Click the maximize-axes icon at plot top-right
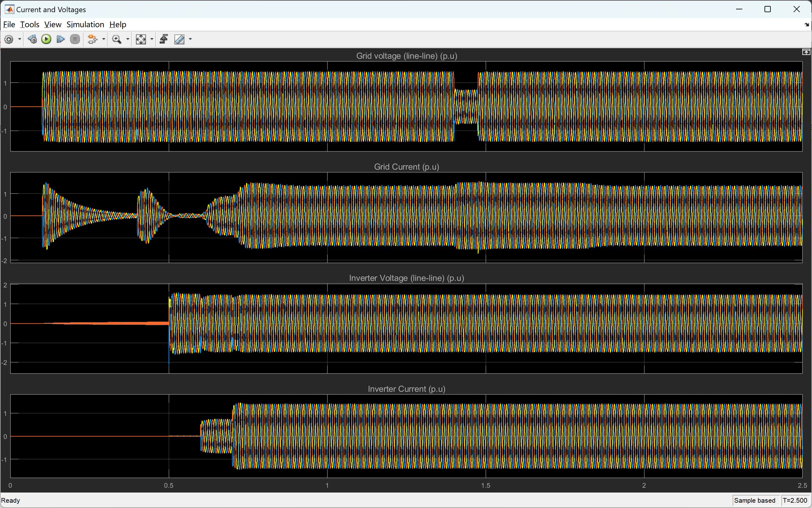Image resolution: width=812 pixels, height=508 pixels. (806, 52)
